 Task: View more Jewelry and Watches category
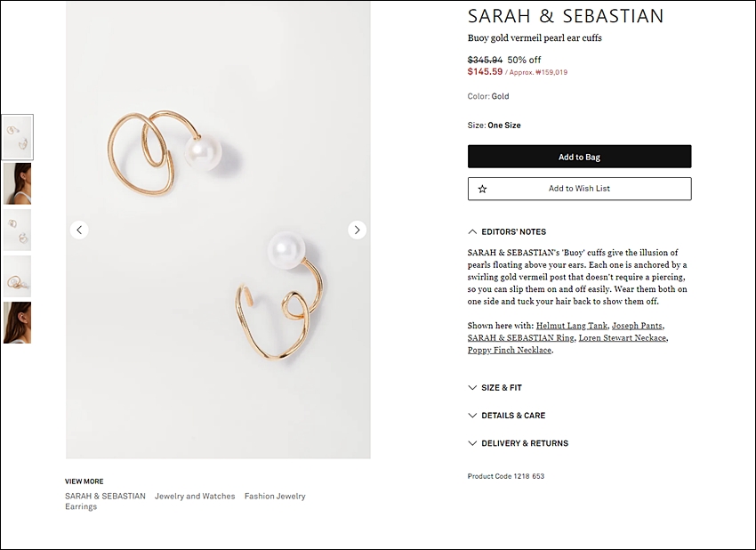click(195, 496)
